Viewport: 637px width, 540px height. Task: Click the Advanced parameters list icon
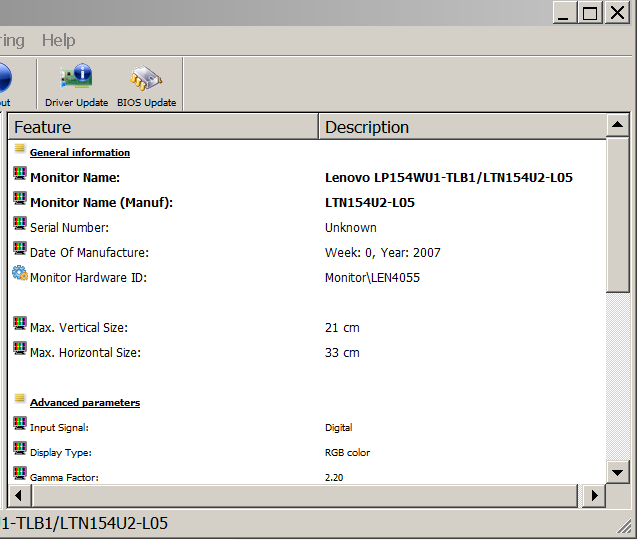pos(20,398)
